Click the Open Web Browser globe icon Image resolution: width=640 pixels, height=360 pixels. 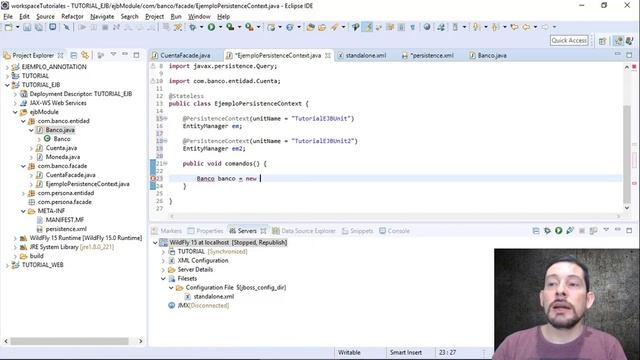coord(427,27)
